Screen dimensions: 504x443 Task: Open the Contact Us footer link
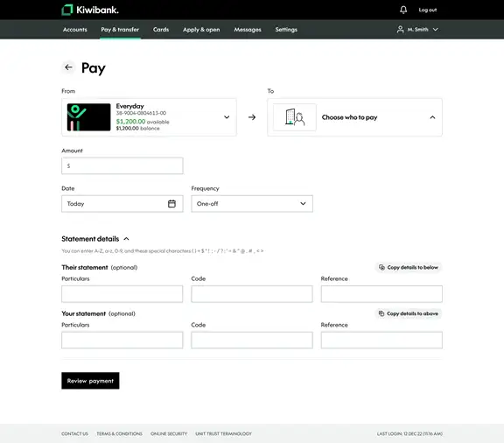pos(74,433)
